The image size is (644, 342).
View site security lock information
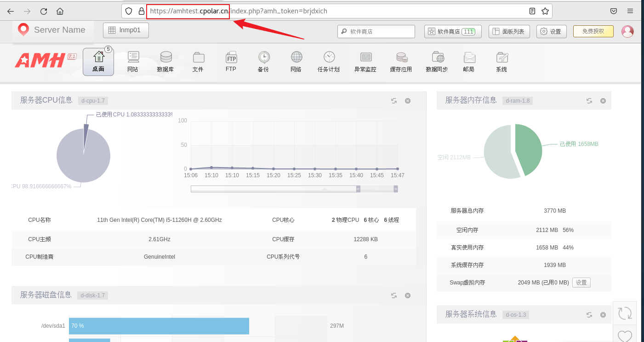click(x=141, y=11)
